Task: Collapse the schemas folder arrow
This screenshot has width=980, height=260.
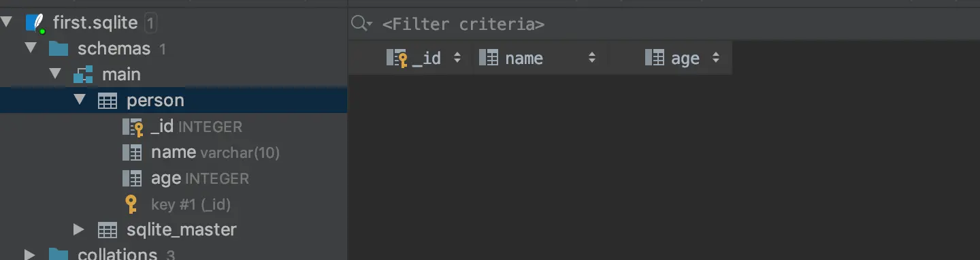Action: coord(31,49)
